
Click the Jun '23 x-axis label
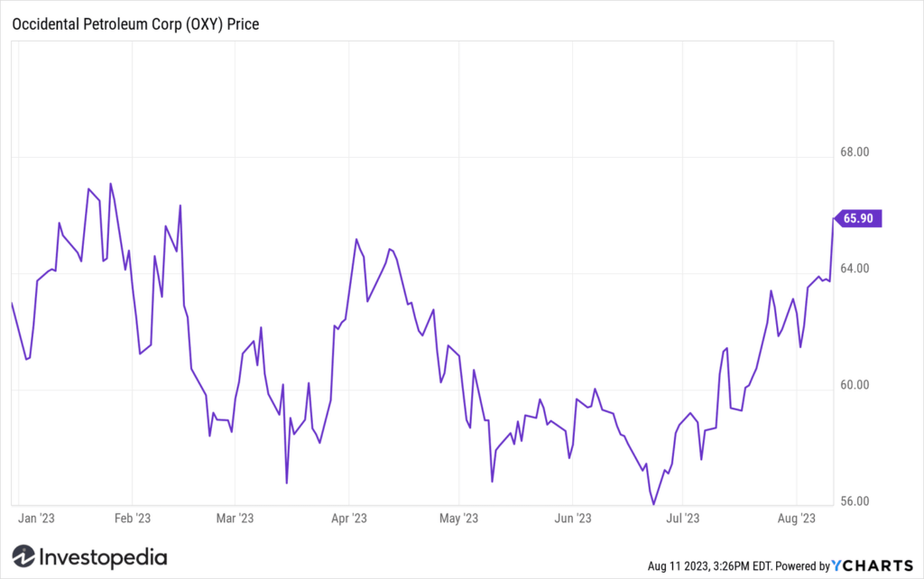pos(573,519)
